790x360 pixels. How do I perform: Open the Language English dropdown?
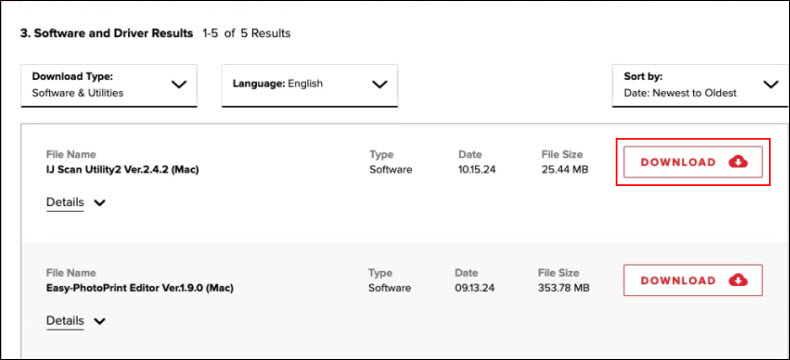pos(310,85)
